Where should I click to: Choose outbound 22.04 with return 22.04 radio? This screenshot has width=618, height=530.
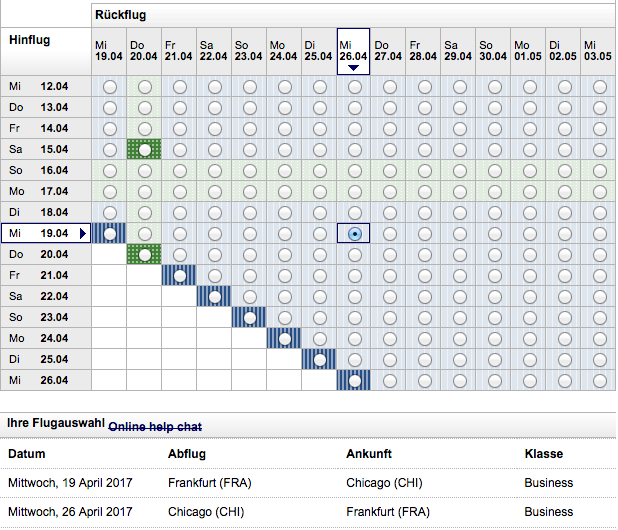pos(215,296)
